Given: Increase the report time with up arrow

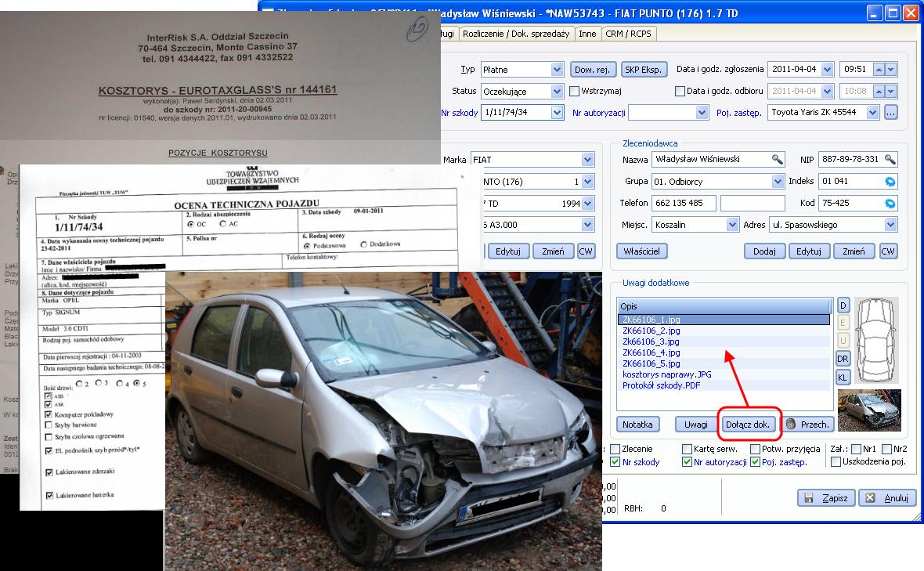Looking at the screenshot, I should (879, 70).
